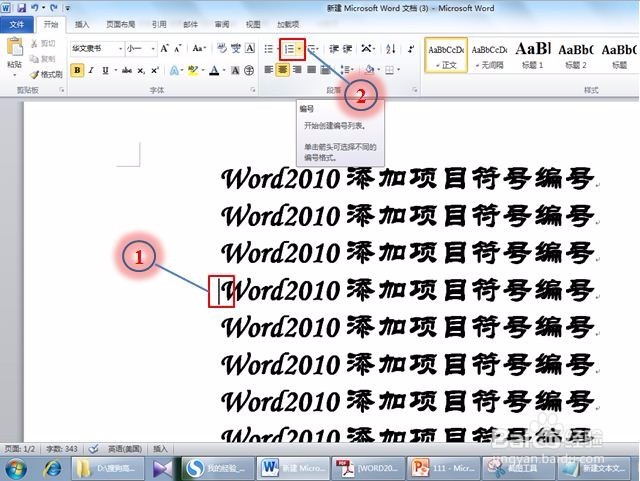Click Undo in Quick Access Toolbar
The image size is (640, 481).
(35, 8)
